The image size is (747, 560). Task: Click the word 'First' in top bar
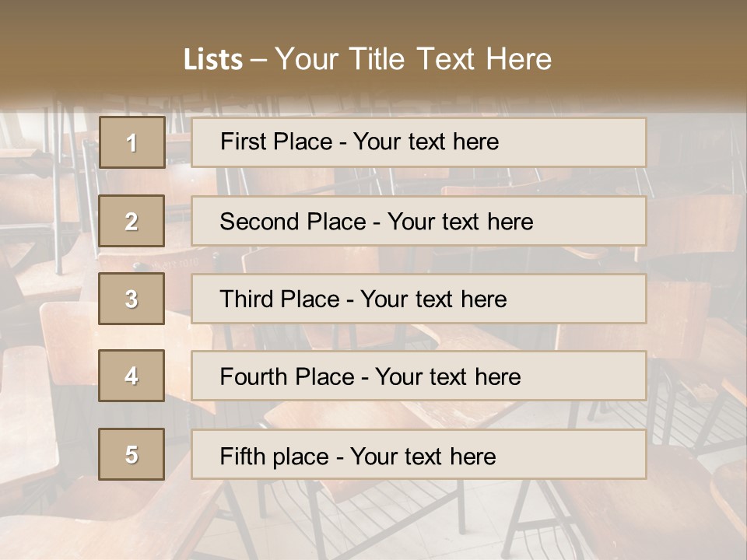tap(243, 142)
